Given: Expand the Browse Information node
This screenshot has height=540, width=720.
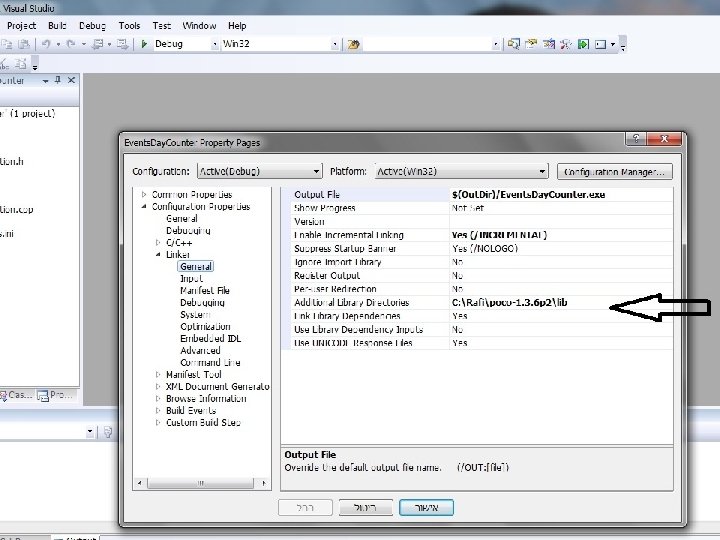Looking at the screenshot, I should [x=158, y=398].
